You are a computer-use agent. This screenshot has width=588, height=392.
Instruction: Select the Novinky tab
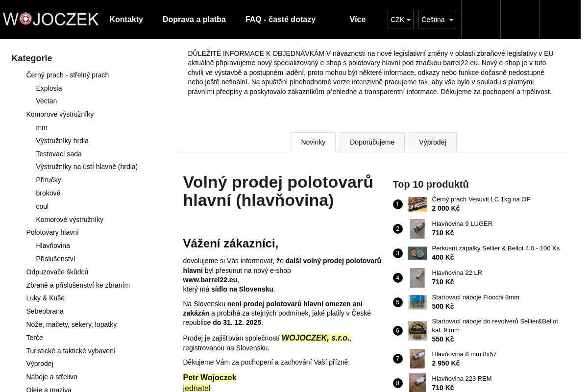coord(313,143)
